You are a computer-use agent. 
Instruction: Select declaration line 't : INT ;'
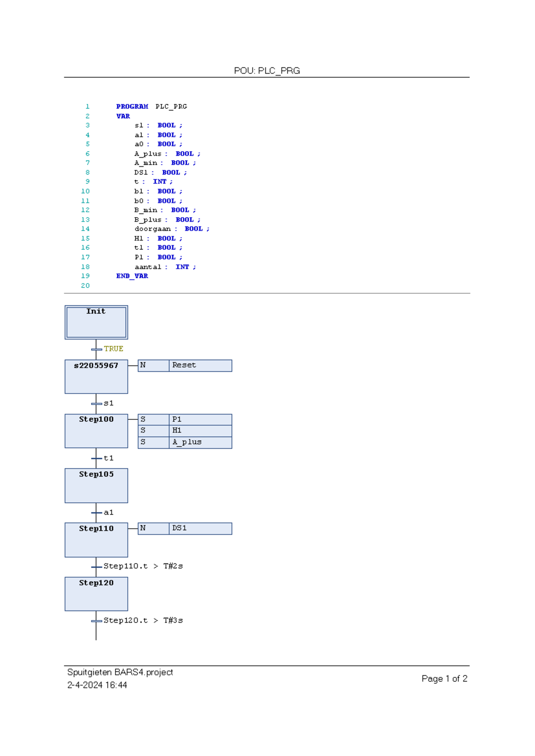(153, 182)
